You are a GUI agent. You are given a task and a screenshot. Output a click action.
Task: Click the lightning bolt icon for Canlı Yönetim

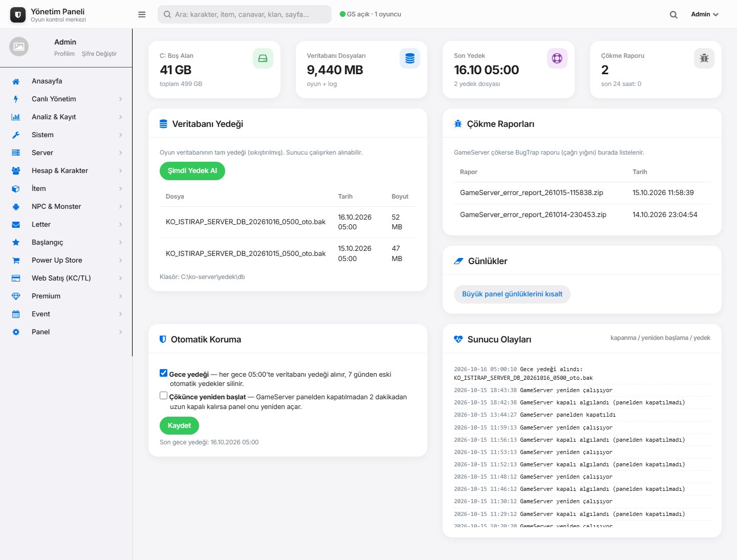(16, 99)
